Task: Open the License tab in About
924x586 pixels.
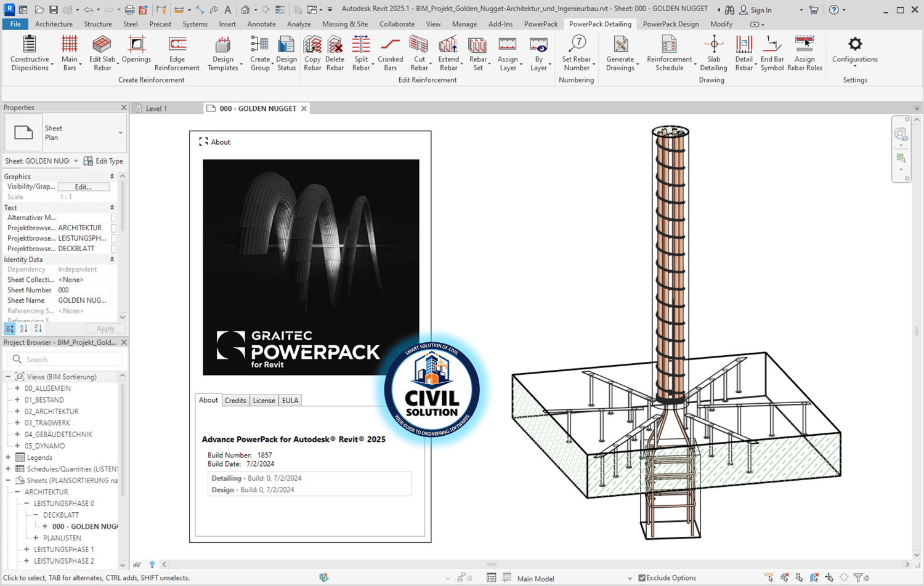Action: point(264,401)
